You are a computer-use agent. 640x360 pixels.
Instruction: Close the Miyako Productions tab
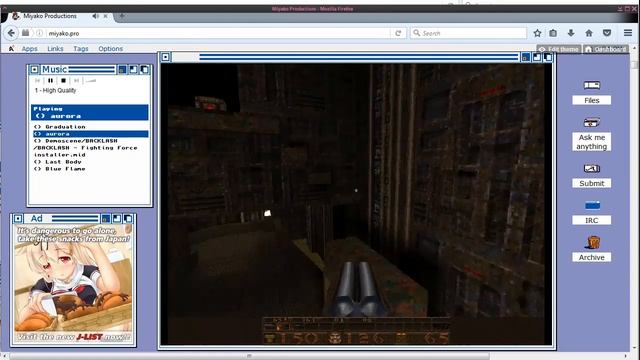coord(105,16)
